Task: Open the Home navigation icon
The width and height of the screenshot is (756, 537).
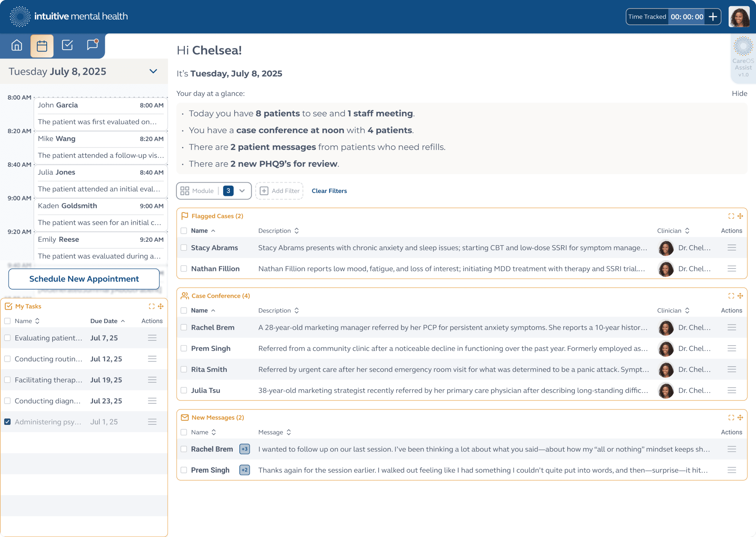Action: pyautogui.click(x=17, y=45)
